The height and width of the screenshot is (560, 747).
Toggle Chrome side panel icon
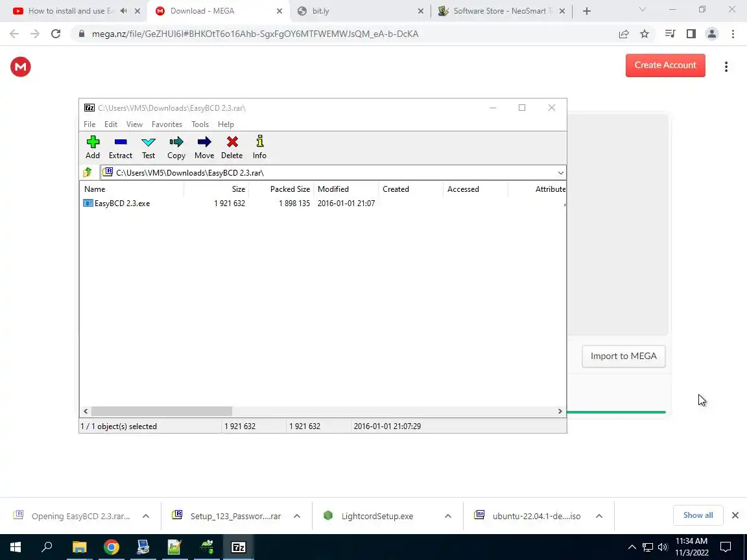691,34
